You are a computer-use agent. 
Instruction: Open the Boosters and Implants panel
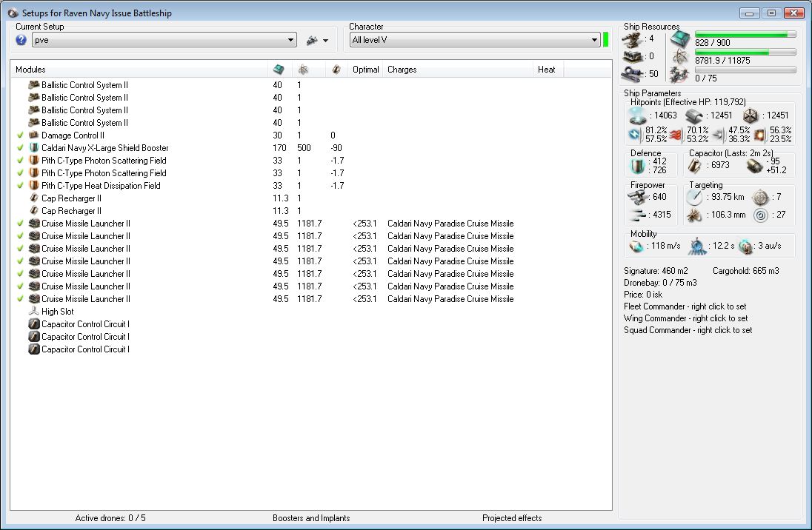[311, 518]
